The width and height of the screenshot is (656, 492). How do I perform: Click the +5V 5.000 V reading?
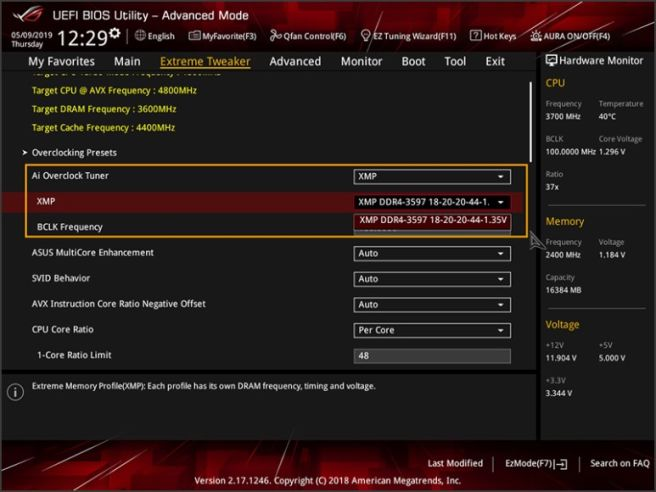click(x=612, y=358)
